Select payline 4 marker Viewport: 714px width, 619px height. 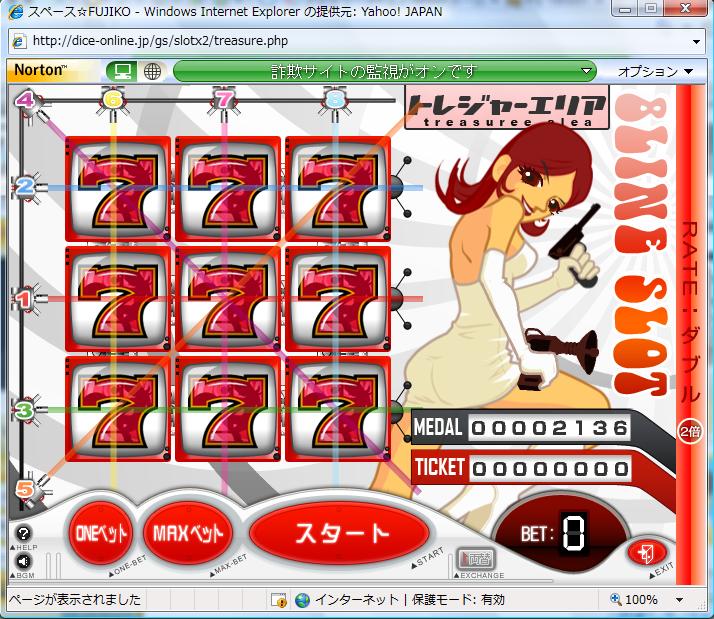click(x=26, y=100)
